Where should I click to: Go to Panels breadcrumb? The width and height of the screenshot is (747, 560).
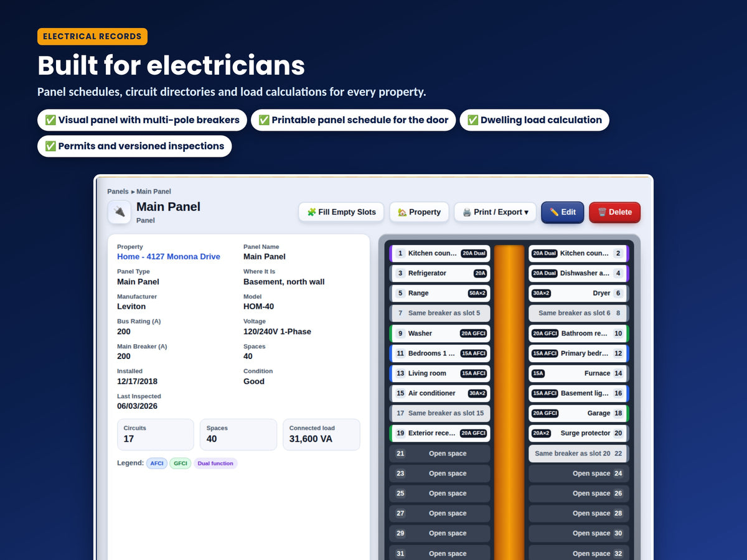(118, 192)
